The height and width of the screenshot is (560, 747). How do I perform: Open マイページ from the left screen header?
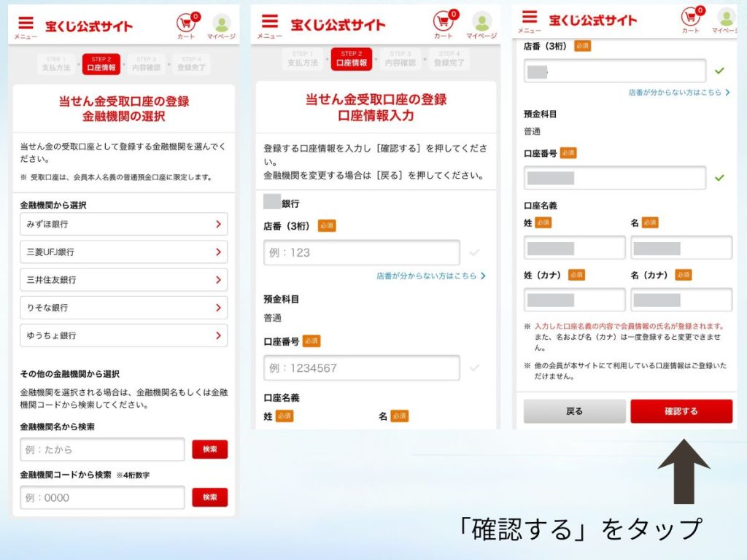[221, 22]
